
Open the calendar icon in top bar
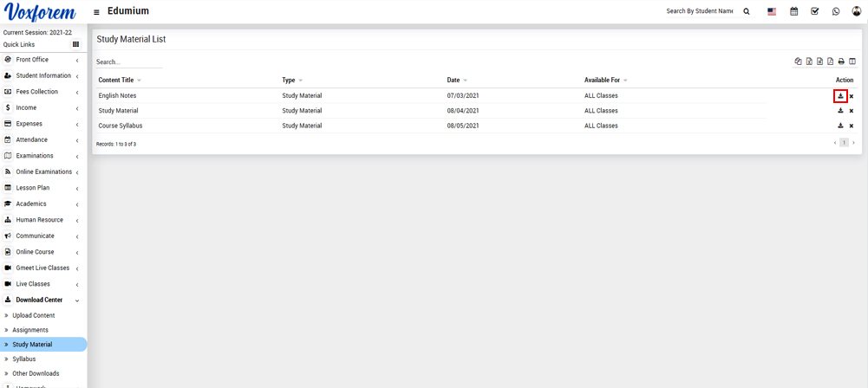(x=793, y=11)
